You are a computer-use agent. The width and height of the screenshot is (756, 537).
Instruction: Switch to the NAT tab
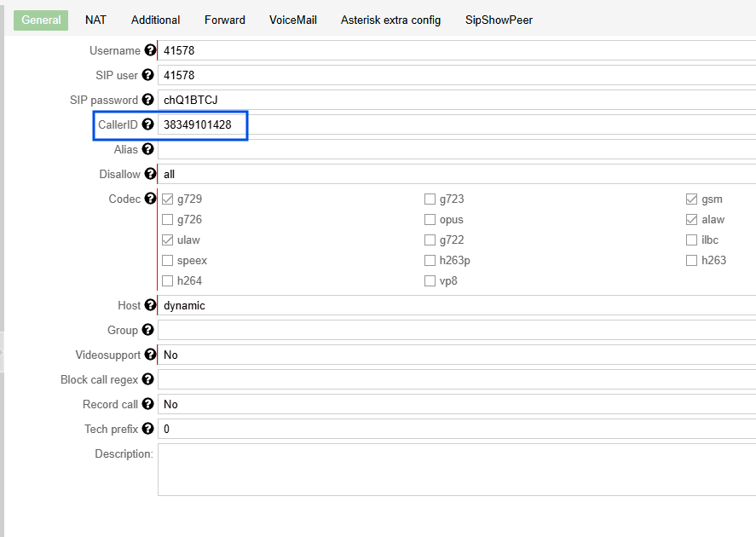tap(95, 20)
